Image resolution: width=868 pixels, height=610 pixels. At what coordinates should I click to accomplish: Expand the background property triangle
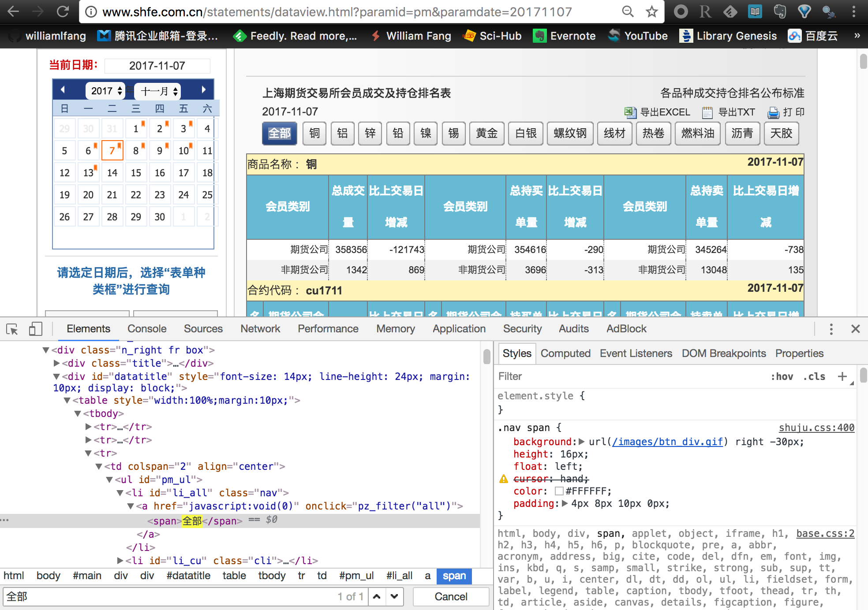[x=582, y=442]
